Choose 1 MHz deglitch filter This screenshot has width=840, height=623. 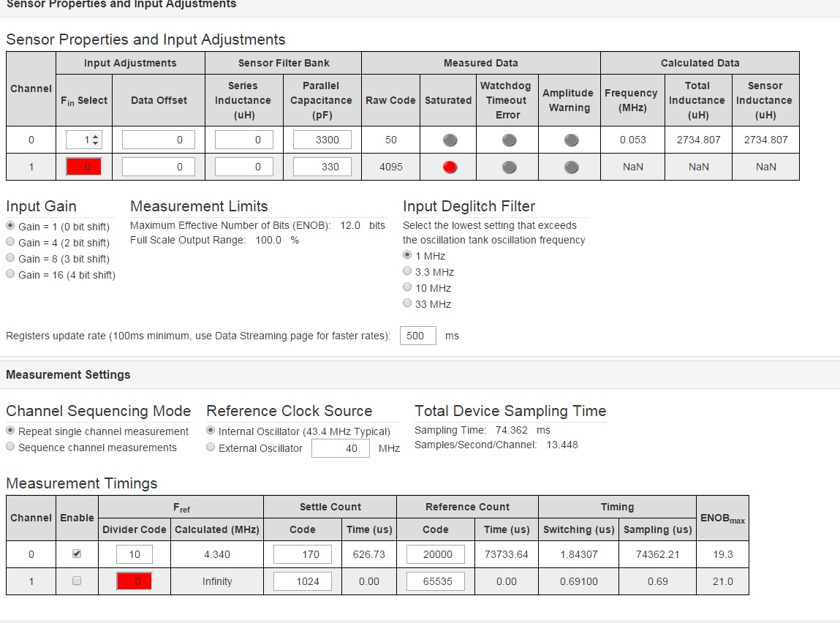[x=407, y=255]
